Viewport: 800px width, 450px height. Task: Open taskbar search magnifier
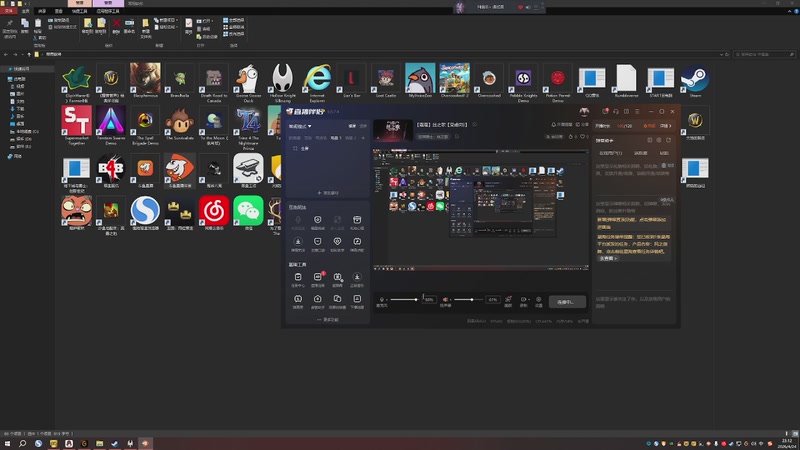(x=22, y=443)
